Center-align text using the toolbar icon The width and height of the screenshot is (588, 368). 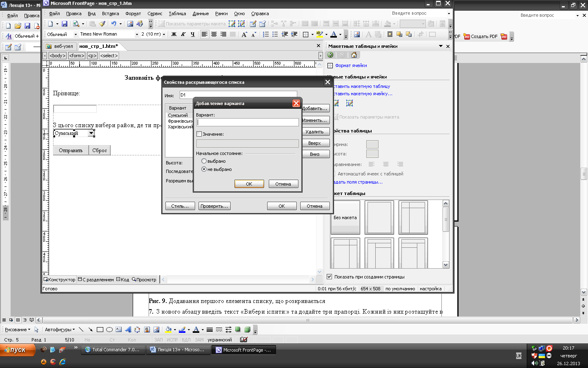tap(214, 34)
